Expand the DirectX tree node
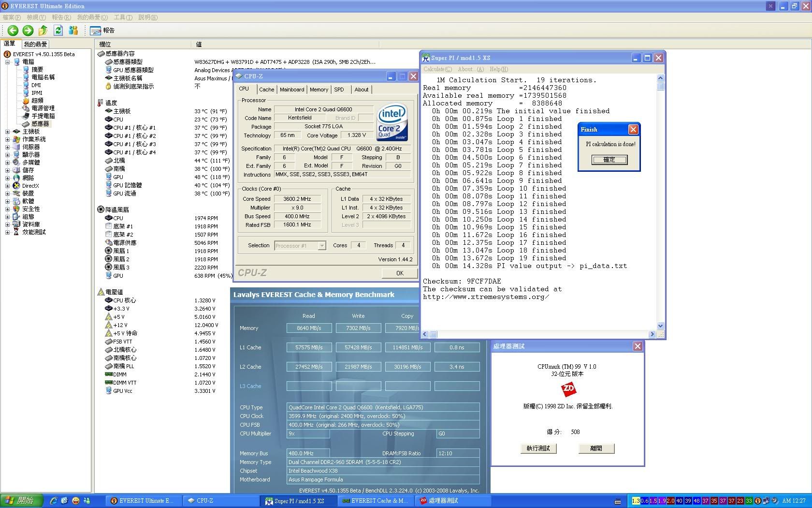 pos(7,186)
